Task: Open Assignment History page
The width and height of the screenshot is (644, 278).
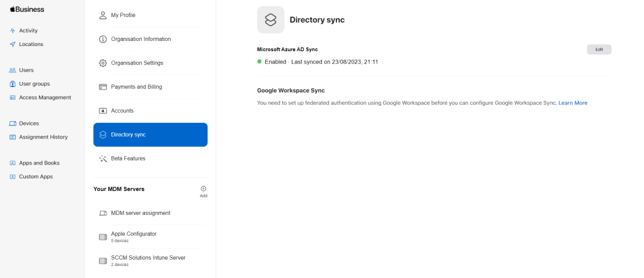Action: [43, 137]
